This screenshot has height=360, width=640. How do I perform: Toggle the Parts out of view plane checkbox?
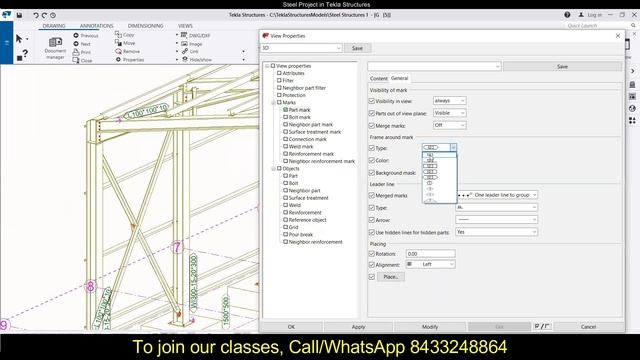click(371, 113)
